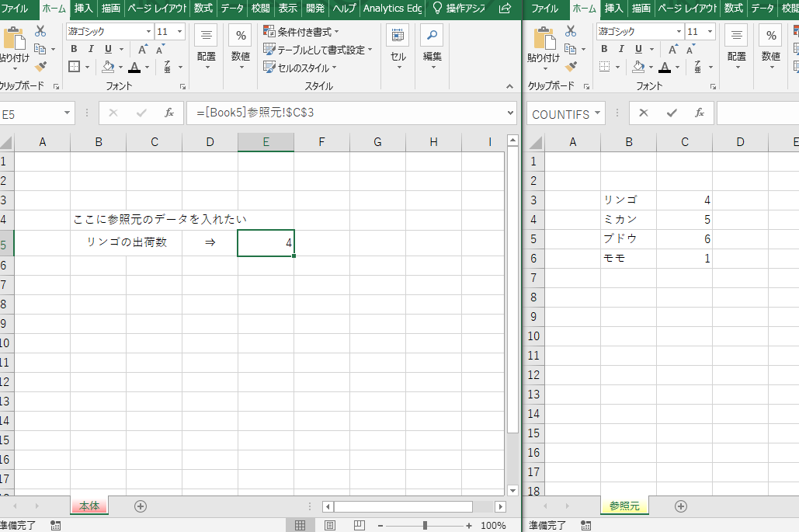Open テーブルとして書式設定 menu

tap(318, 50)
